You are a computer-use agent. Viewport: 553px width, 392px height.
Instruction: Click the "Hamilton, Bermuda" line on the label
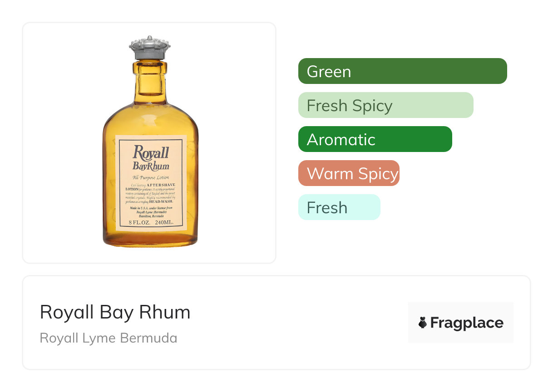pyautogui.click(x=151, y=216)
